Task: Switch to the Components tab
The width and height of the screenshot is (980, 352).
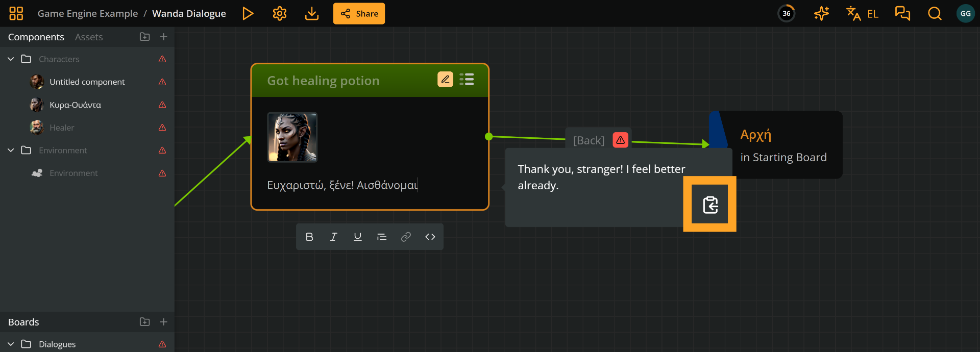Action: click(36, 37)
